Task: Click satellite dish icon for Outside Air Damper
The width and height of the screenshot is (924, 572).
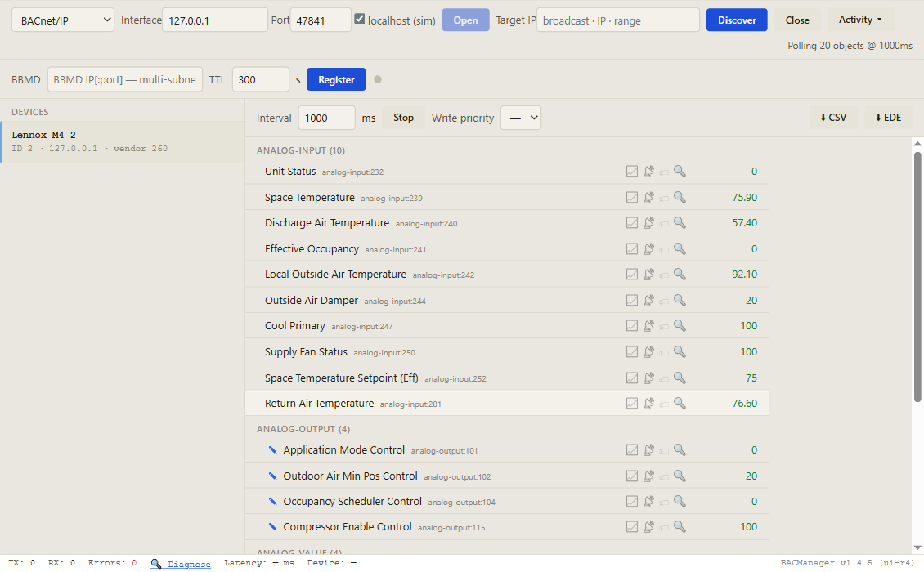Action: 648,301
